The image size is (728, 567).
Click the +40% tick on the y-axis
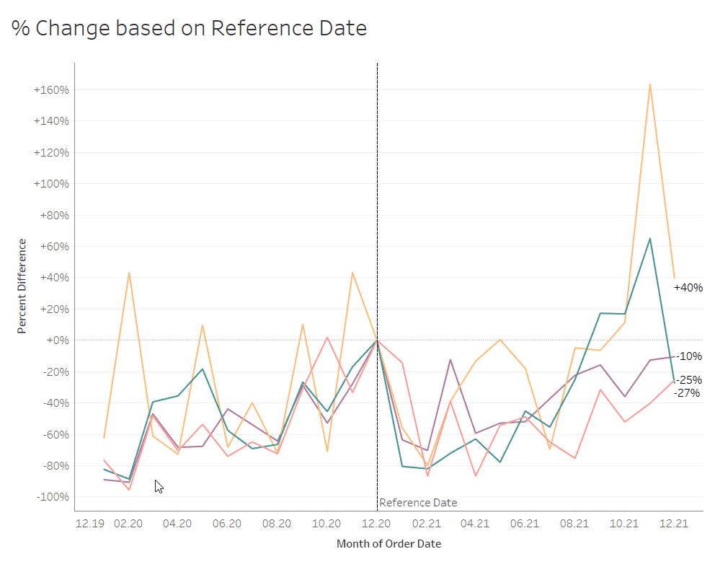(x=54, y=278)
